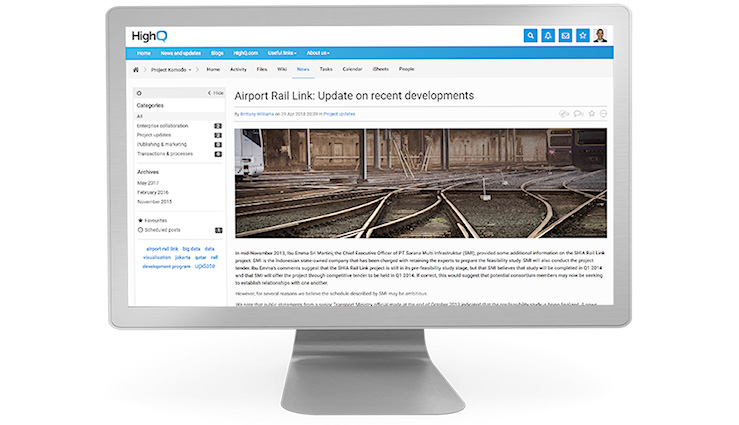Viewport: 739px width, 425px height.
Task: Switch to the Wiki tab
Action: click(x=282, y=69)
